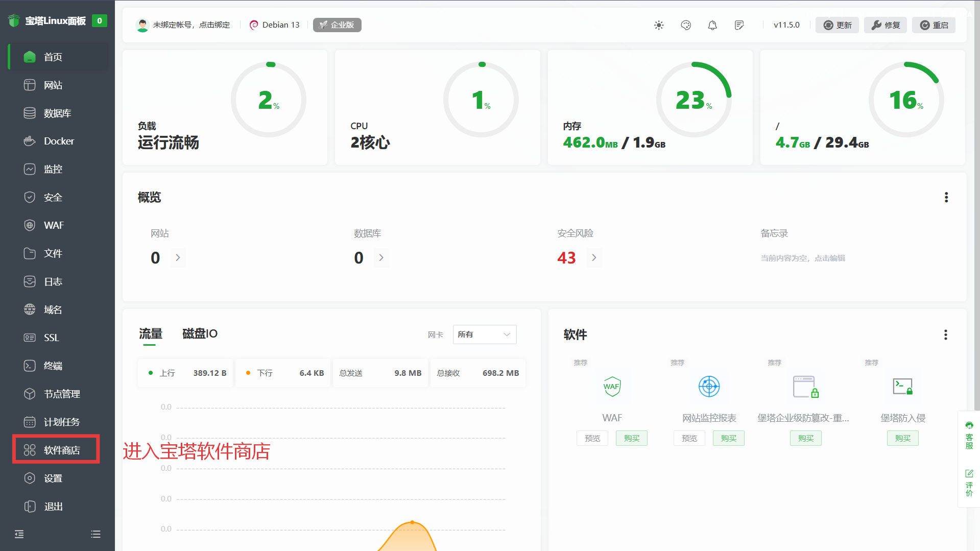Collapse the sidebar using bottom-left icon
The height and width of the screenshot is (551, 980).
19,534
